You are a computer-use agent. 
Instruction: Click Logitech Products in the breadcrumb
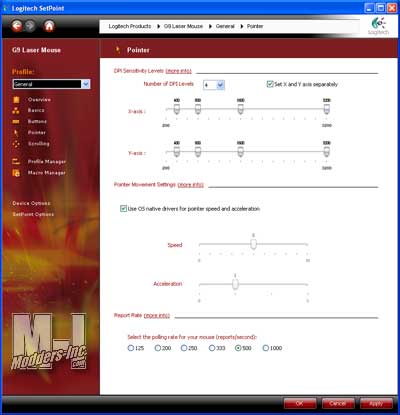(x=130, y=26)
